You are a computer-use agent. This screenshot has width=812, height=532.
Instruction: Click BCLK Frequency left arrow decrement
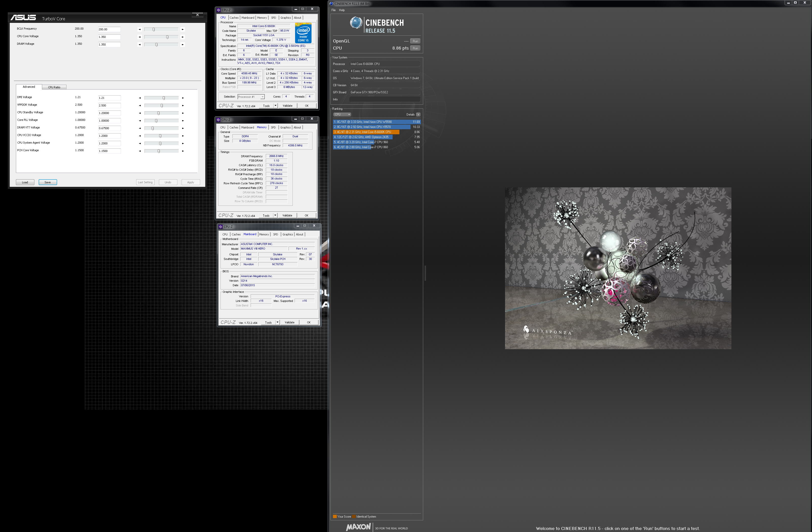(x=139, y=29)
